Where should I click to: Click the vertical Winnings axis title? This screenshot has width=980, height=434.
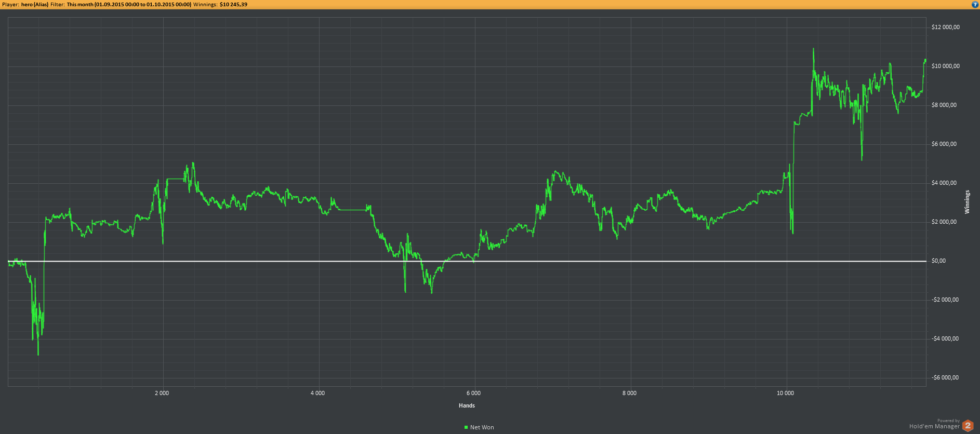pyautogui.click(x=967, y=202)
